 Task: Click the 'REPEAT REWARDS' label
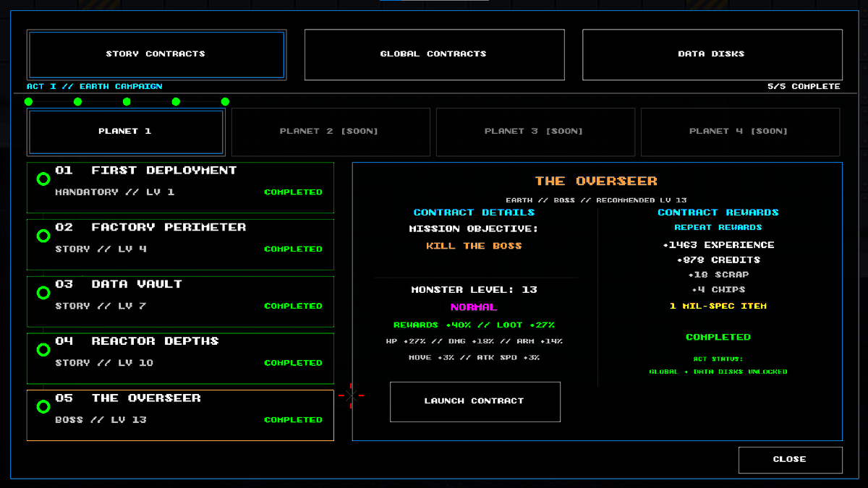tap(718, 228)
